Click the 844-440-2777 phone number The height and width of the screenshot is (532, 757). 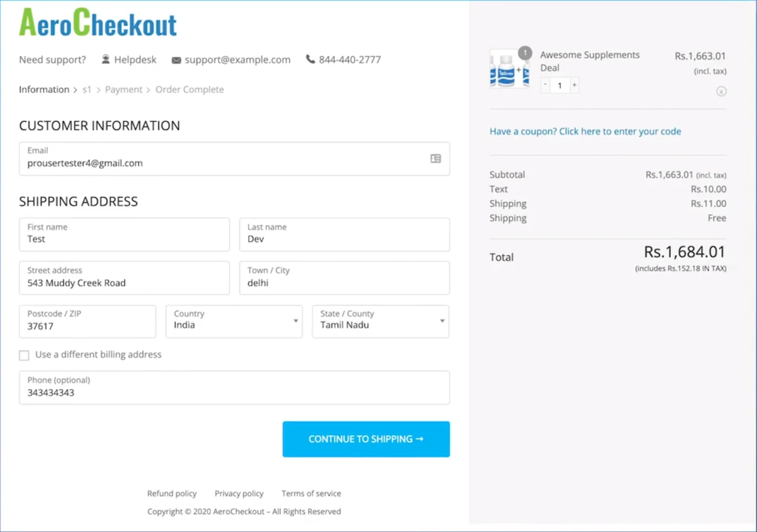tap(350, 59)
